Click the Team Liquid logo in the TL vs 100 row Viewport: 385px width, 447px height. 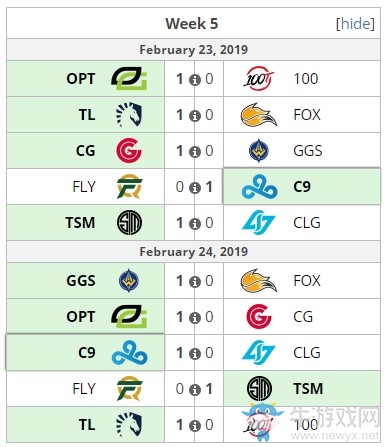point(129,425)
